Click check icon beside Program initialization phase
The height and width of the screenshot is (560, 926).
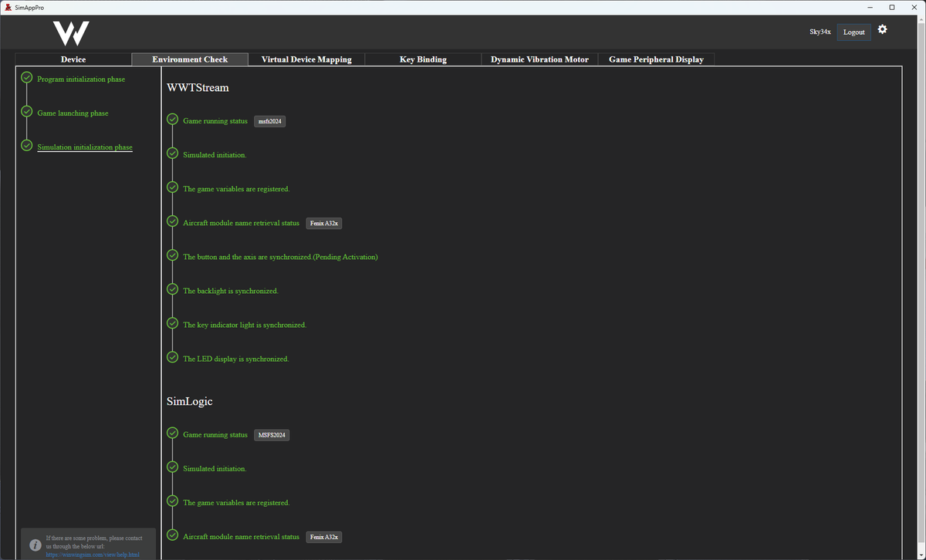tap(27, 78)
